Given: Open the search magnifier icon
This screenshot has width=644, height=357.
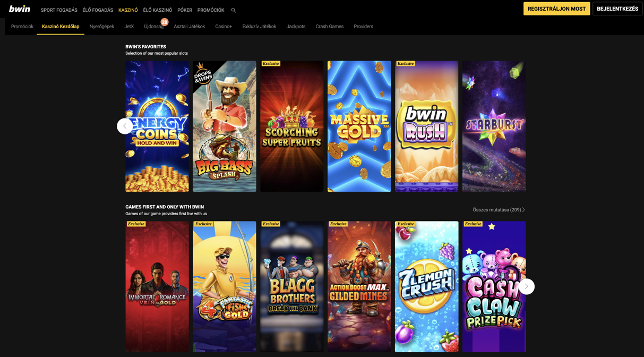Looking at the screenshot, I should tap(234, 10).
